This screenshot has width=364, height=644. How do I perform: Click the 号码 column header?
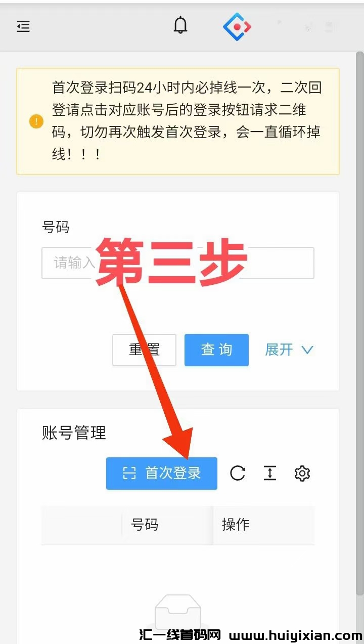[145, 525]
